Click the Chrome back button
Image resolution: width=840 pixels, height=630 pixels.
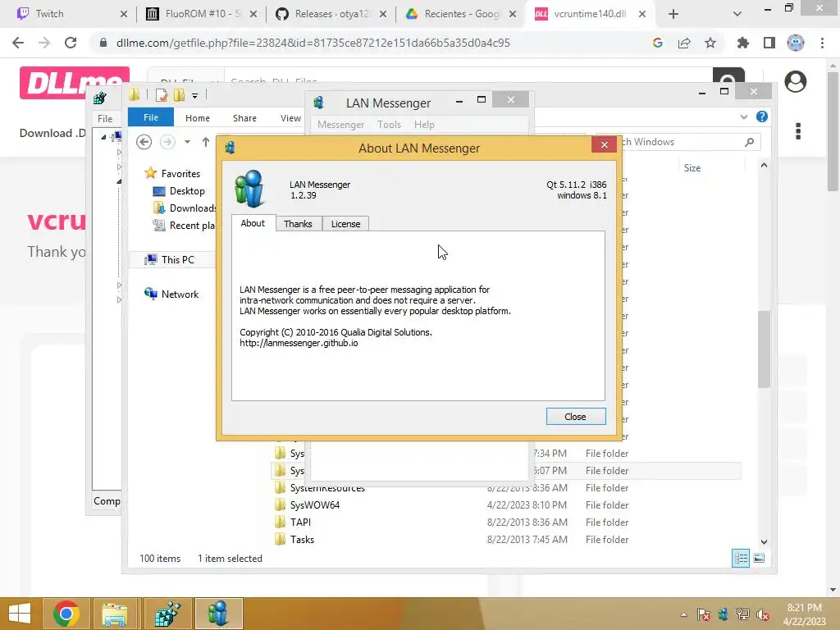pyautogui.click(x=18, y=43)
